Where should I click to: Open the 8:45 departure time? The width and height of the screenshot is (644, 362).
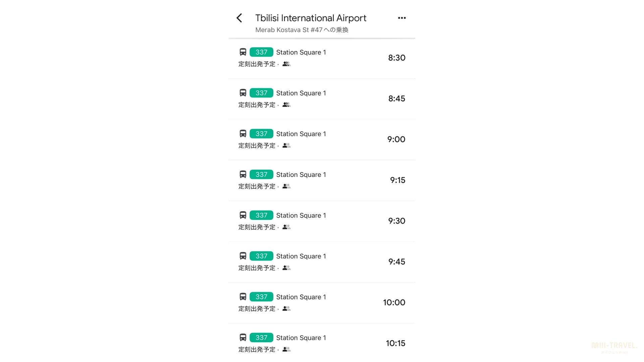click(x=396, y=99)
